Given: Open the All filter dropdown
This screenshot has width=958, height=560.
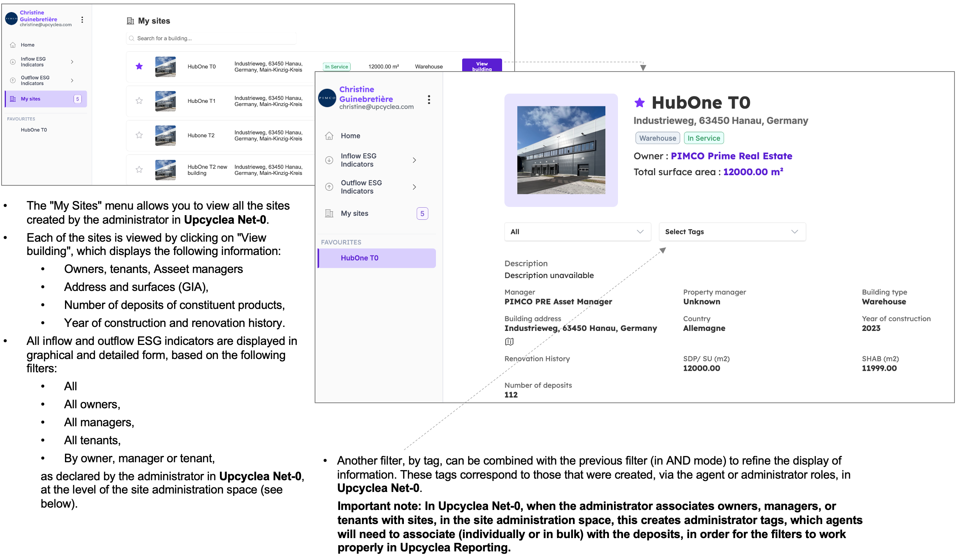Looking at the screenshot, I should click(x=578, y=232).
